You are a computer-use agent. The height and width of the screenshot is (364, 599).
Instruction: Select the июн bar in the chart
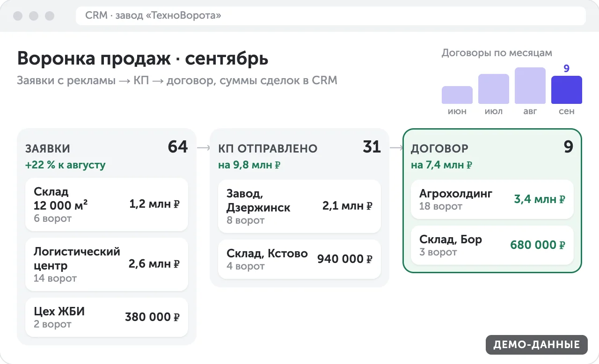click(x=457, y=95)
